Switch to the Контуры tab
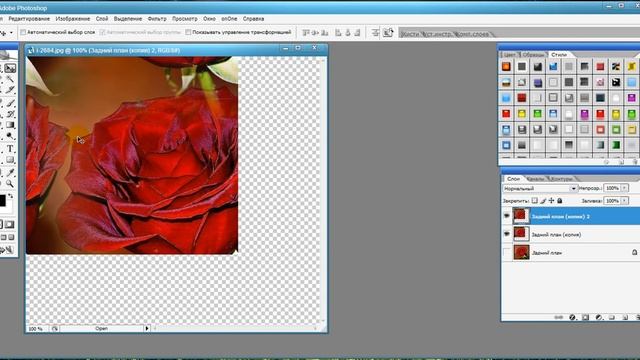Viewport: 640px width, 360px height. 562,179
